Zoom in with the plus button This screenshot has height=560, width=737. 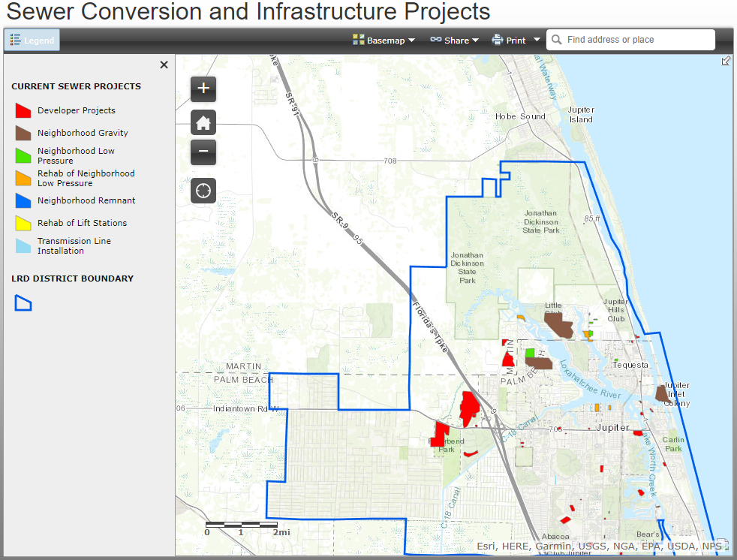(x=203, y=89)
